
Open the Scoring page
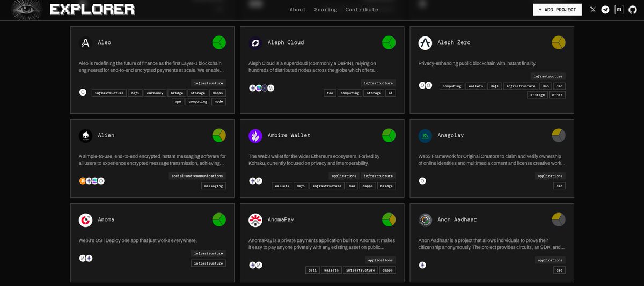(326, 10)
